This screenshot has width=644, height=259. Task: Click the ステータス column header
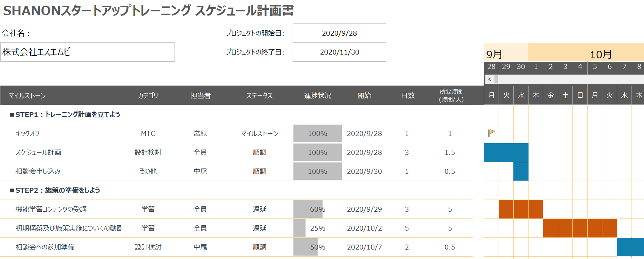[259, 95]
